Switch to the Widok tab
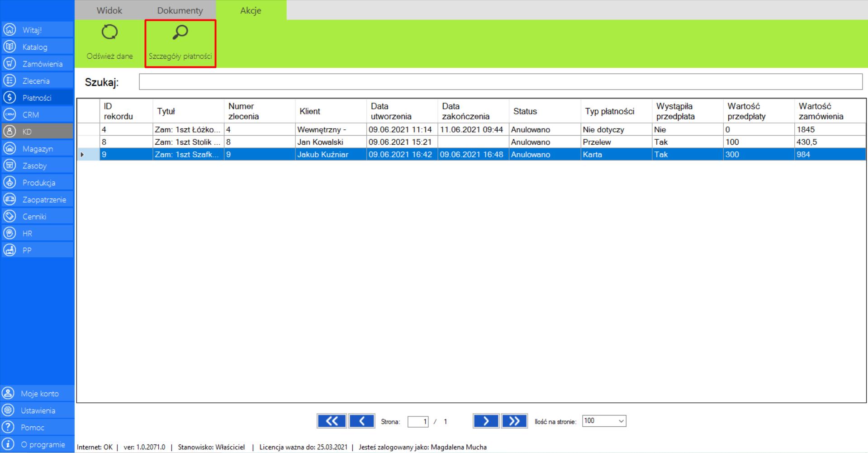 pos(109,10)
